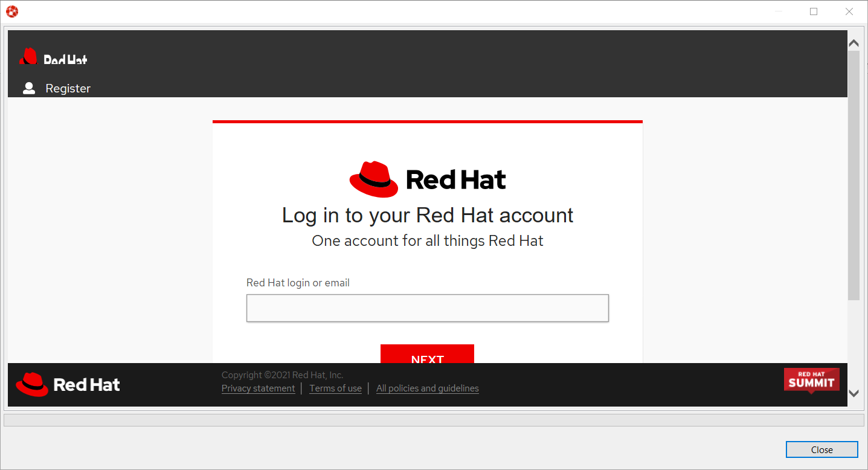Image resolution: width=868 pixels, height=470 pixels.
Task: Click the scroll down arrow
Action: 854,393
